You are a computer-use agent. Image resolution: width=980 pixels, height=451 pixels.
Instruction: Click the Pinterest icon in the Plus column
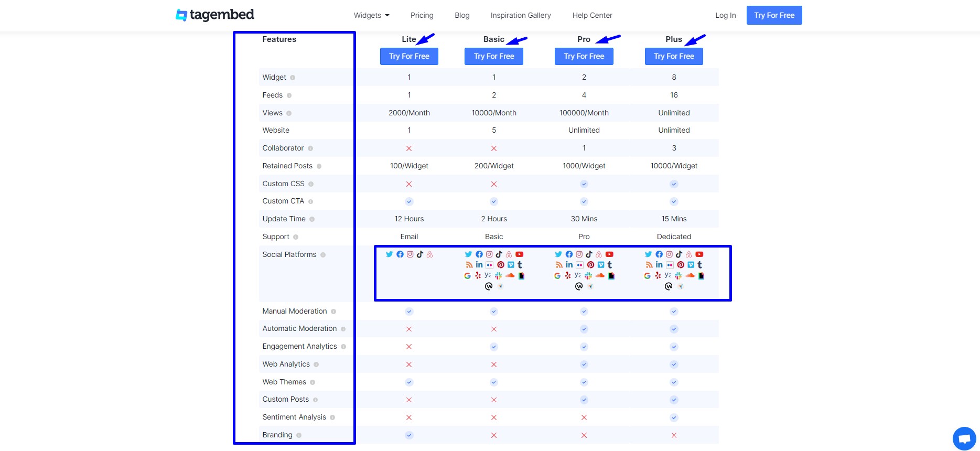pyautogui.click(x=681, y=265)
